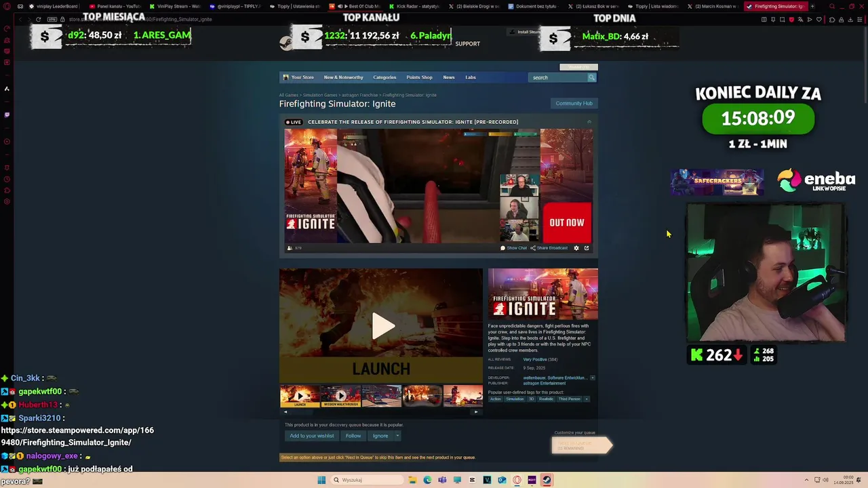Open Outlook from taskbar
This screenshot has height=488, width=868.
tap(502, 481)
